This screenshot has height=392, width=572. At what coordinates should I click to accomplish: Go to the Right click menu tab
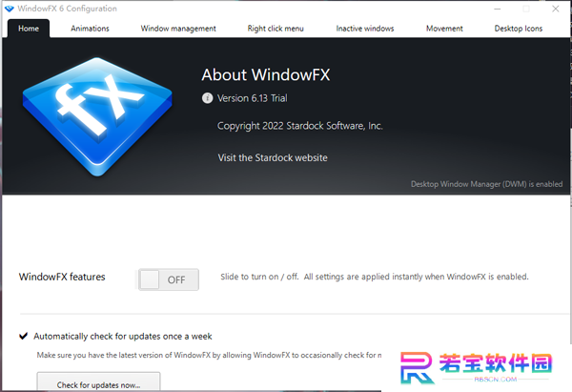click(x=276, y=29)
